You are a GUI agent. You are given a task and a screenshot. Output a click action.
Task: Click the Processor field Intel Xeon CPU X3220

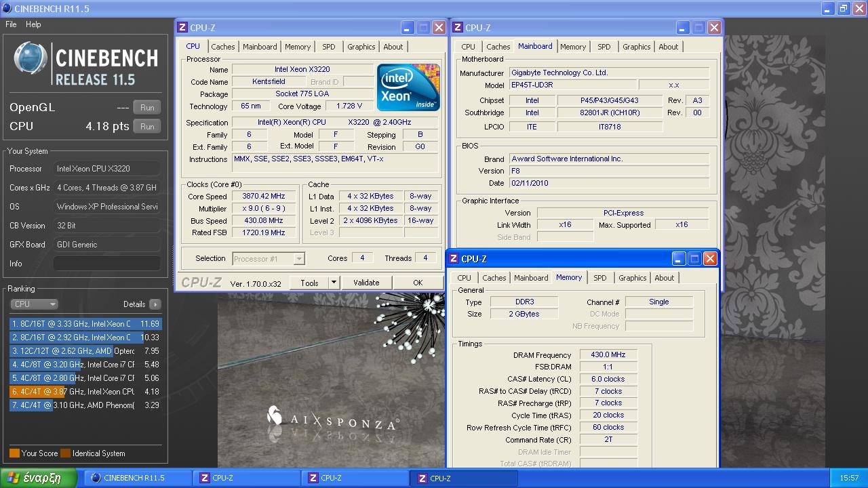(107, 169)
